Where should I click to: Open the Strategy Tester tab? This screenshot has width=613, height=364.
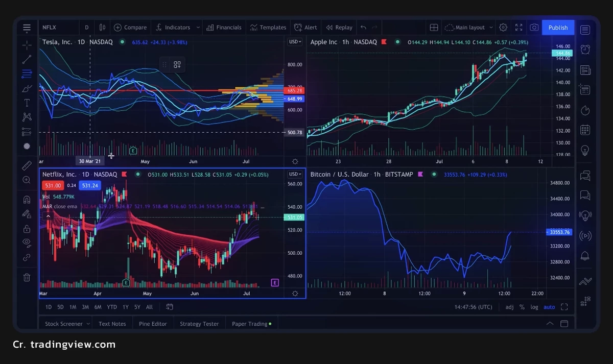199,323
